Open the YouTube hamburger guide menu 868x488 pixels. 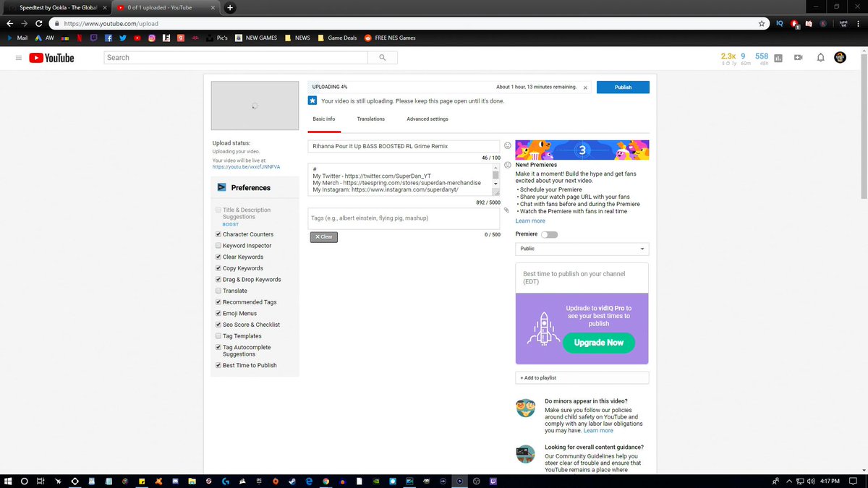point(19,58)
